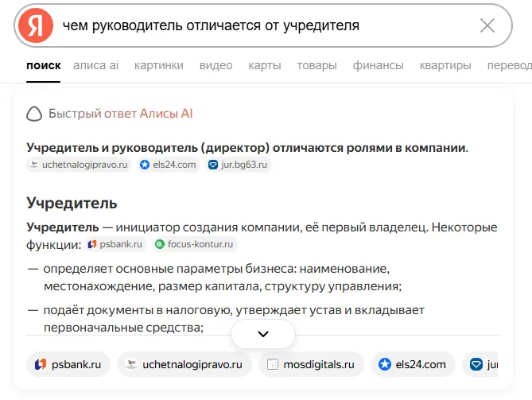Click the Alice AI outline icon
This screenshot has width=532, height=400.
[x=34, y=114]
